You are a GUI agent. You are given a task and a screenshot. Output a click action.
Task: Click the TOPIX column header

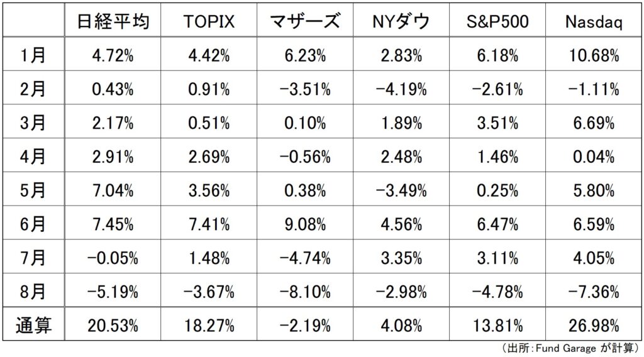pos(208,22)
